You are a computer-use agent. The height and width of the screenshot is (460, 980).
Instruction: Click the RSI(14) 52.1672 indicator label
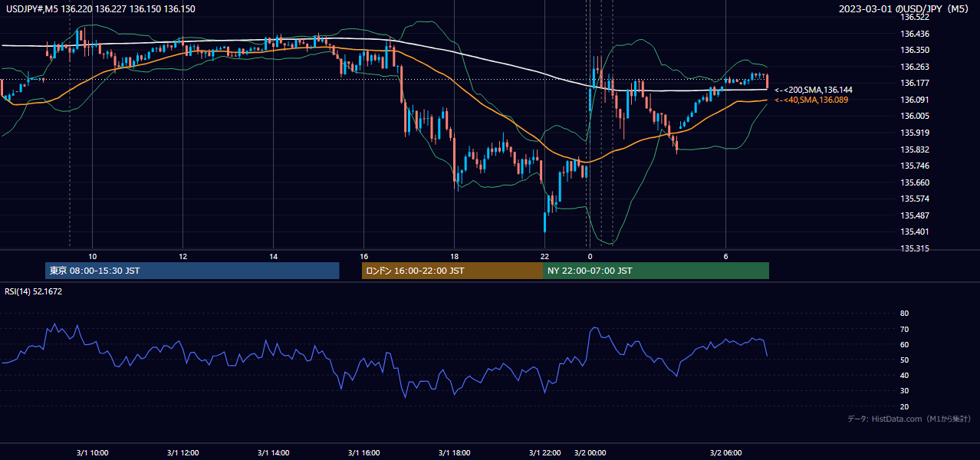tap(34, 291)
